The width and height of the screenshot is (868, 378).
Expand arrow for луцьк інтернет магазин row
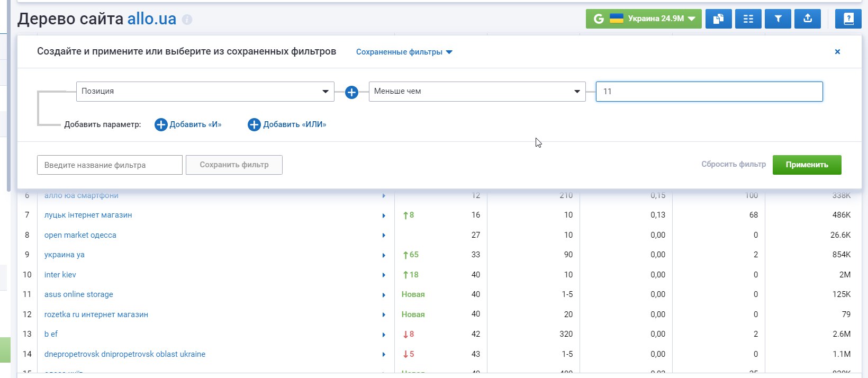tap(384, 215)
